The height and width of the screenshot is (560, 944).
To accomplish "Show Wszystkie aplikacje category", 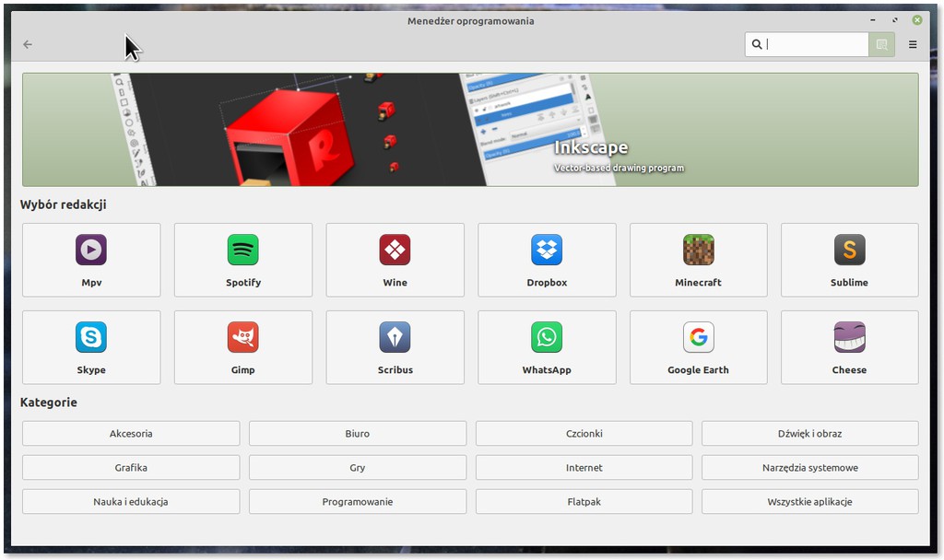I will 809,502.
